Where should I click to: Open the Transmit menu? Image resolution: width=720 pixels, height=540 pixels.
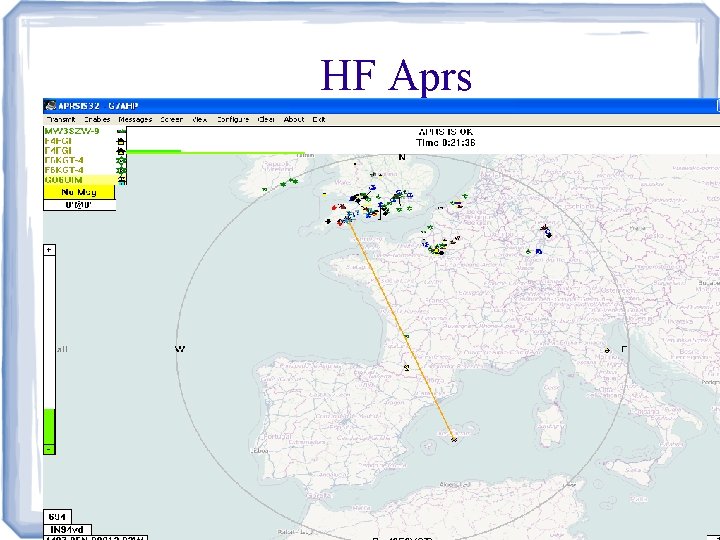click(60, 119)
